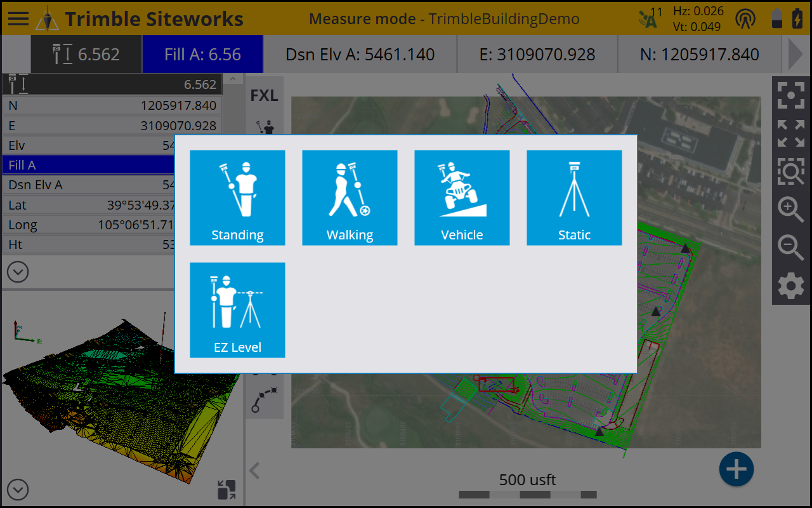The width and height of the screenshot is (812, 508).
Task: Open the hamburger main menu
Action: click(x=18, y=18)
